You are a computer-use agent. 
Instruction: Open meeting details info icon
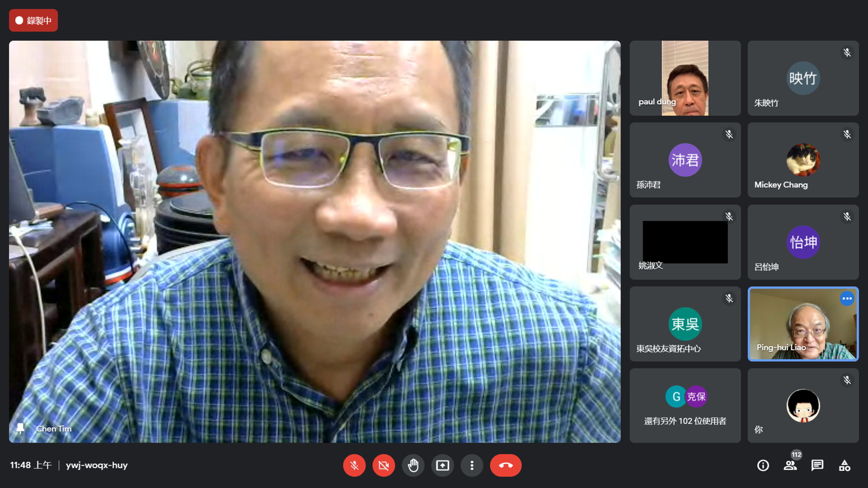(x=763, y=465)
